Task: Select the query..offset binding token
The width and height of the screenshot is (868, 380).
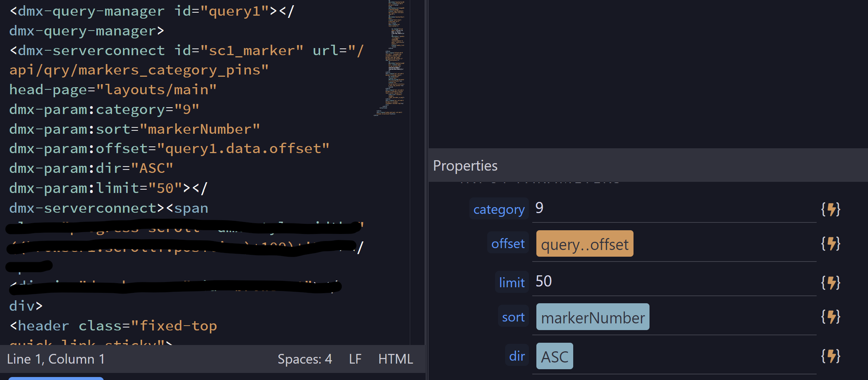Action: [584, 244]
